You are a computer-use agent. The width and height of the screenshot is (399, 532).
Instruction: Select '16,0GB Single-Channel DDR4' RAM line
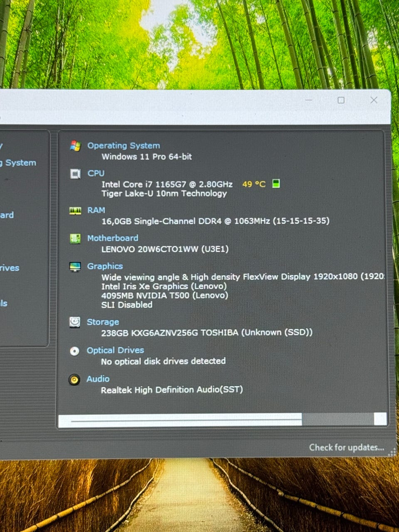tap(215, 221)
